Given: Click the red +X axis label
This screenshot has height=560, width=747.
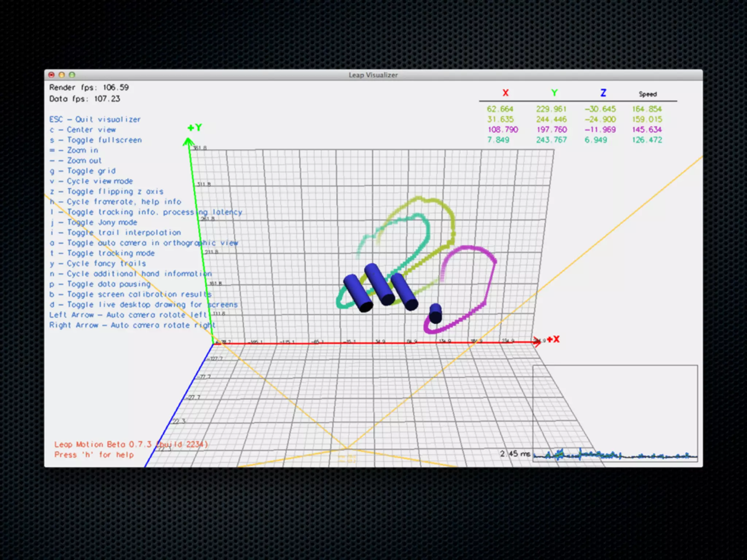Looking at the screenshot, I should [x=553, y=339].
